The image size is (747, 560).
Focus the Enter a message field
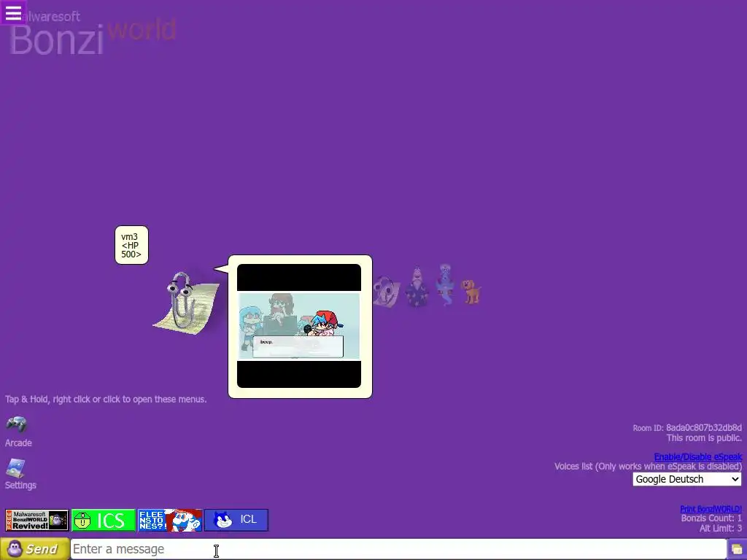398,549
